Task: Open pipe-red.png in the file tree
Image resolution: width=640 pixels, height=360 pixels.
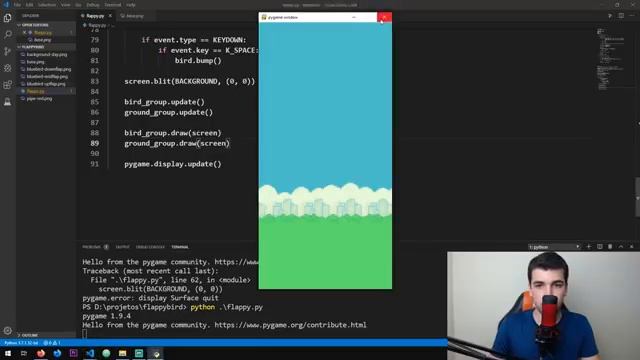Action: tap(39, 98)
